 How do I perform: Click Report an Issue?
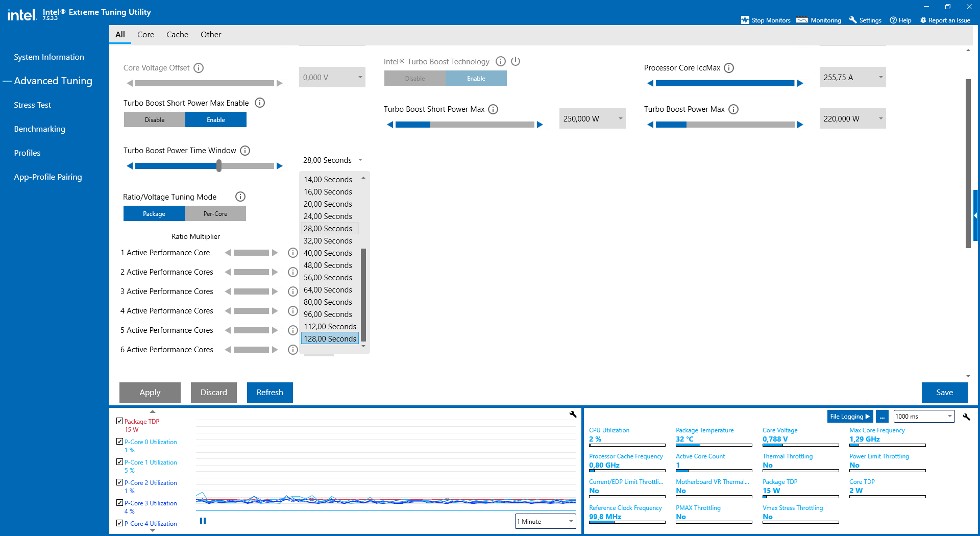(x=945, y=20)
